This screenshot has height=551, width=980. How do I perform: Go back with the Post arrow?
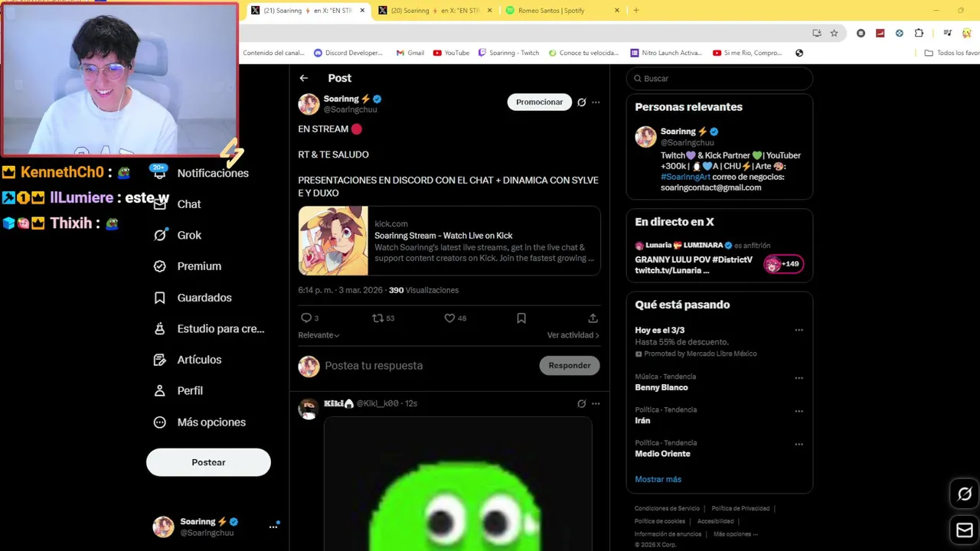[304, 78]
